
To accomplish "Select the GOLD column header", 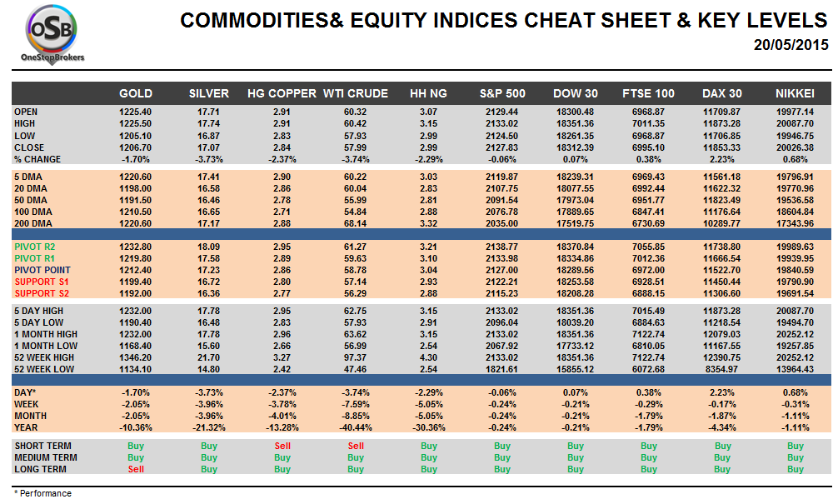I will click(x=136, y=93).
